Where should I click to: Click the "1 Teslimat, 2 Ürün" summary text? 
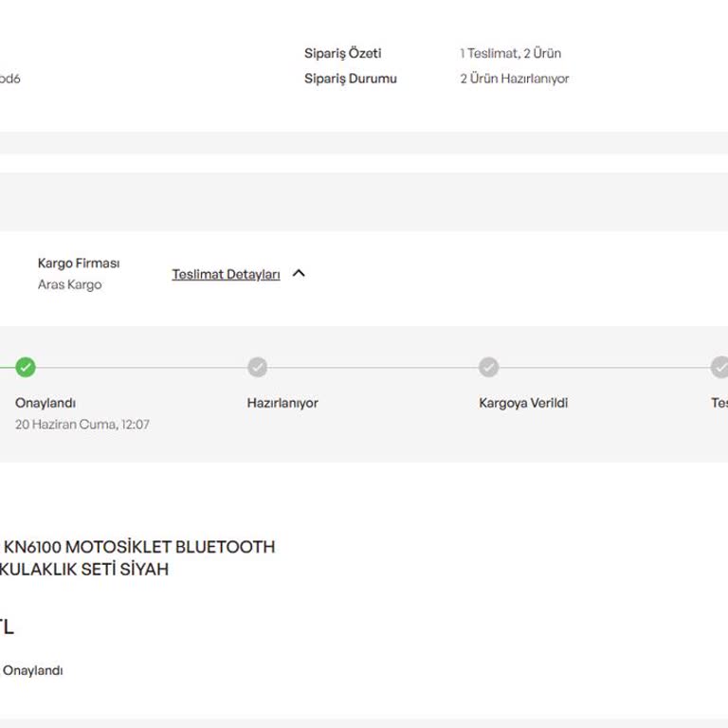coord(510,54)
